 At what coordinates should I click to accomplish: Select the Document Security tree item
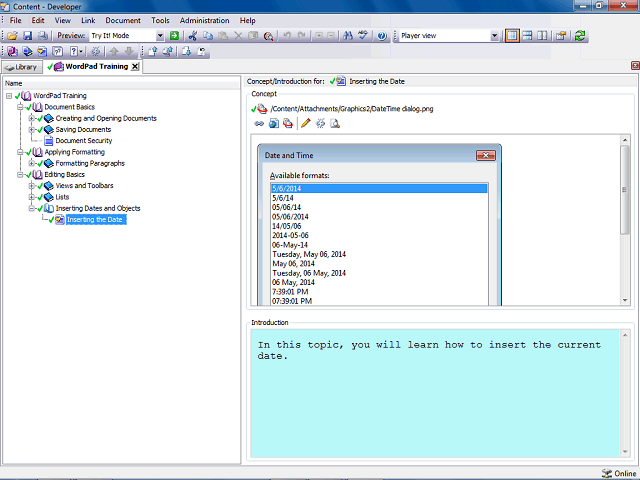coord(84,141)
